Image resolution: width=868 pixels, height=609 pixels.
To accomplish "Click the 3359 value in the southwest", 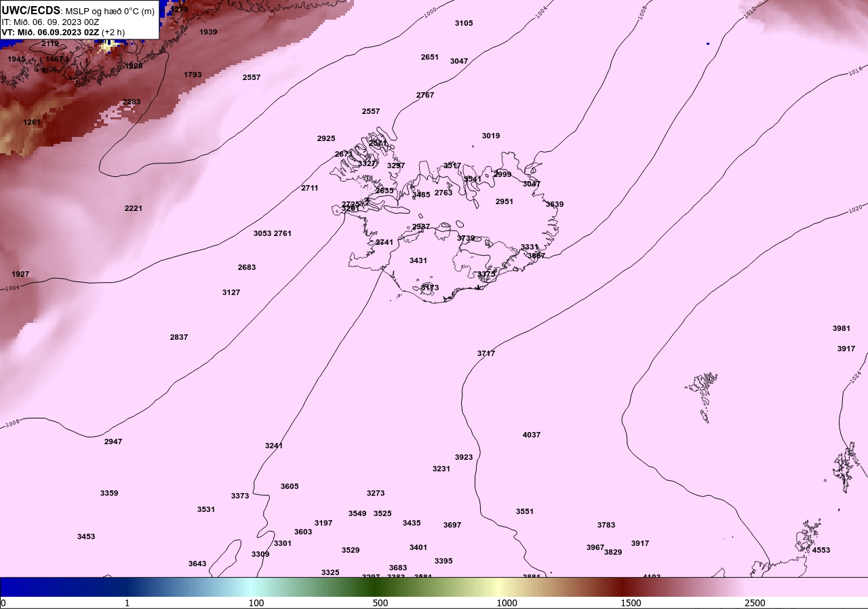I will [x=109, y=493].
